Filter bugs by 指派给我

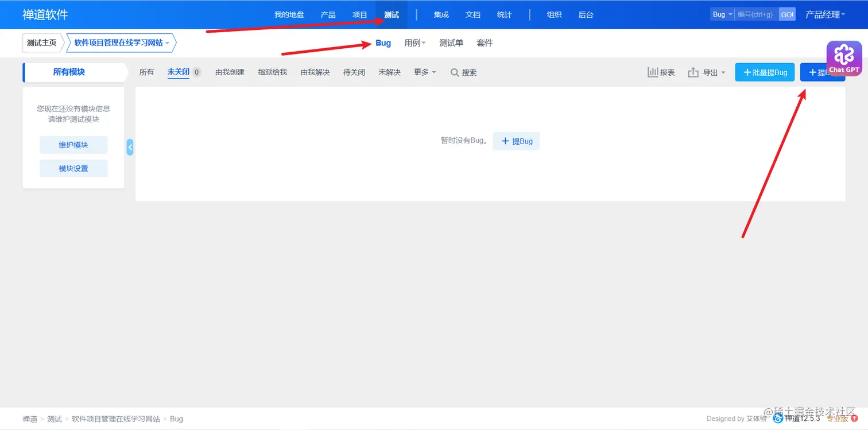click(x=272, y=72)
